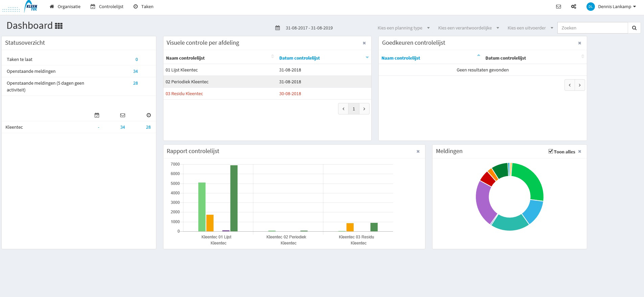The width and height of the screenshot is (644, 297).
Task: Open the Controlelijst menu
Action: pyautogui.click(x=107, y=6)
